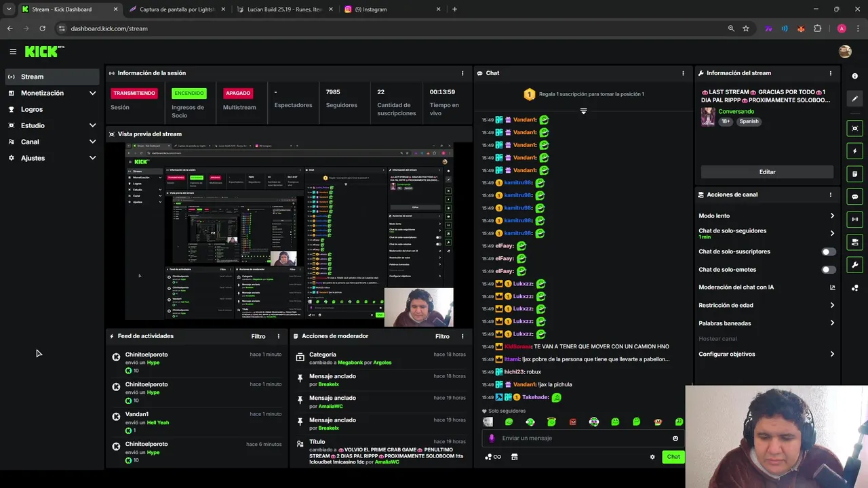
Task: Toggle the broadcast signal panel icon in right sidebar
Action: 854,219
